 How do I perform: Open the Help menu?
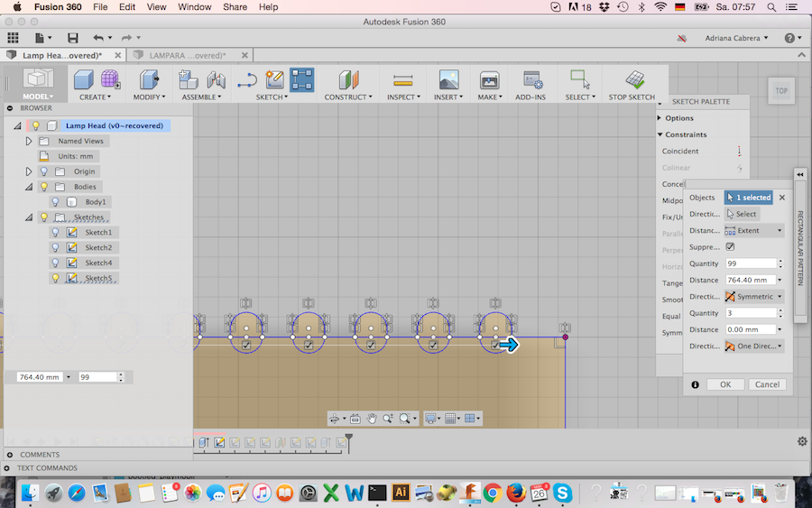click(x=268, y=7)
